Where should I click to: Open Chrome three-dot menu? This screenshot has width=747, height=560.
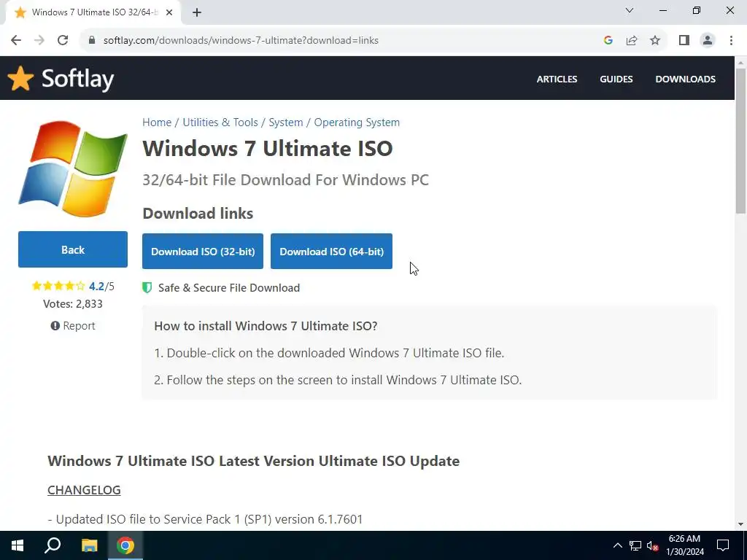click(731, 41)
